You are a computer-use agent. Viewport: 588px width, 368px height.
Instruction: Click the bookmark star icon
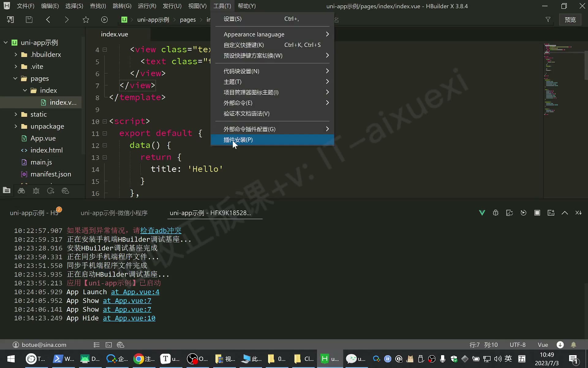(86, 20)
